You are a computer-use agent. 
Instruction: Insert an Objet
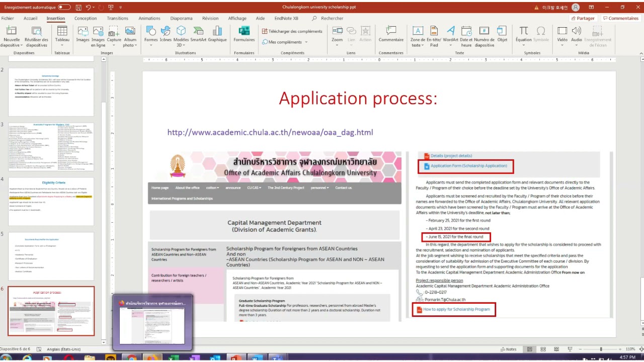(502, 34)
